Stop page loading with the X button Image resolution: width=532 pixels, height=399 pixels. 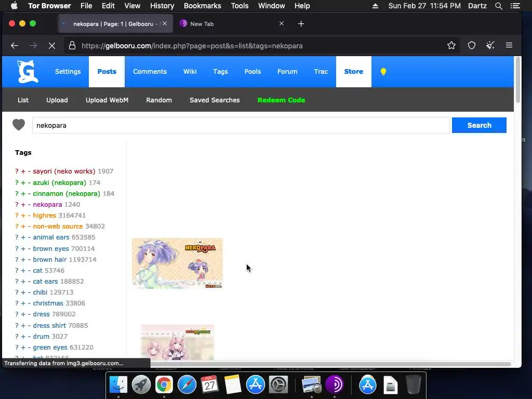[51, 46]
